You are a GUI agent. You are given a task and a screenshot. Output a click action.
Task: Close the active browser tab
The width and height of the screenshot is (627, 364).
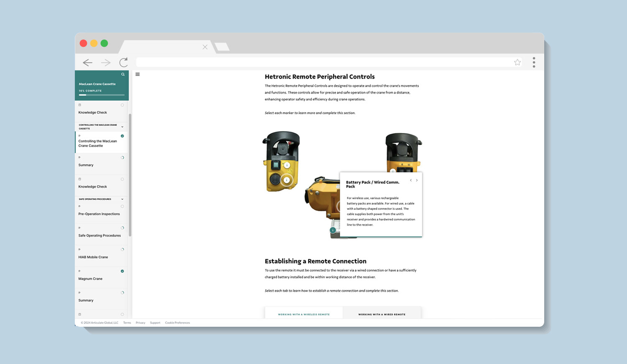(x=205, y=47)
